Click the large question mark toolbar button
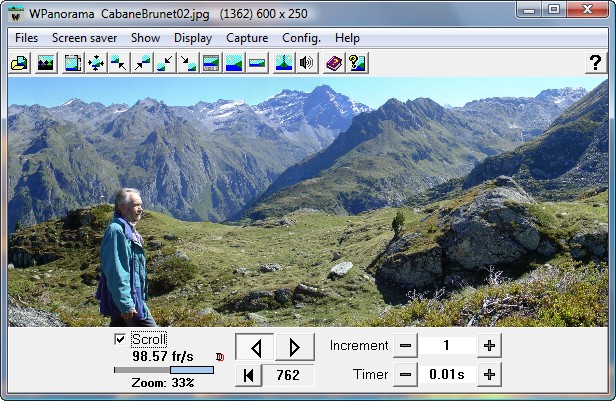Screen dimensions: 616x401 pyautogui.click(x=595, y=63)
